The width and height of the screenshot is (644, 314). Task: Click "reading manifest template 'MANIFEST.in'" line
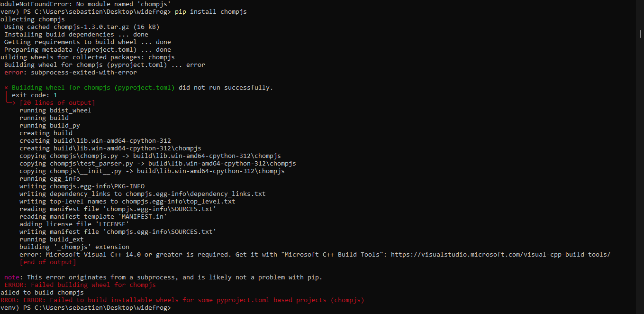pos(93,217)
